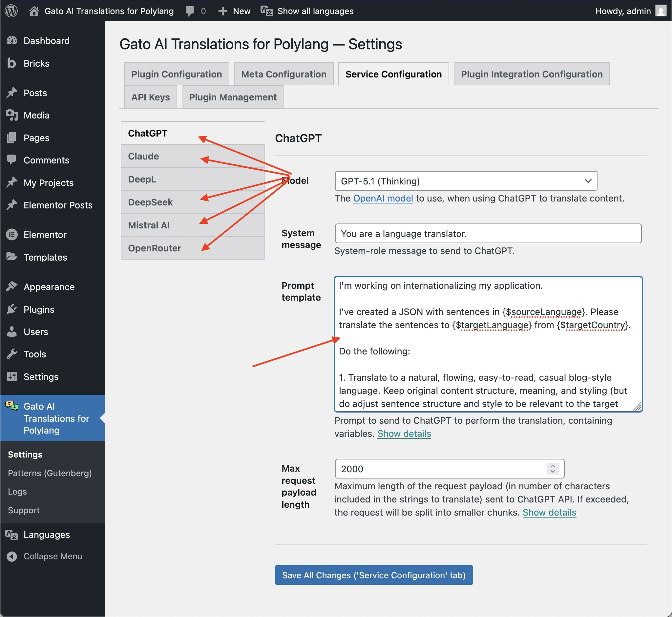
Task: Open the WordPress logo menu
Action: [x=11, y=11]
